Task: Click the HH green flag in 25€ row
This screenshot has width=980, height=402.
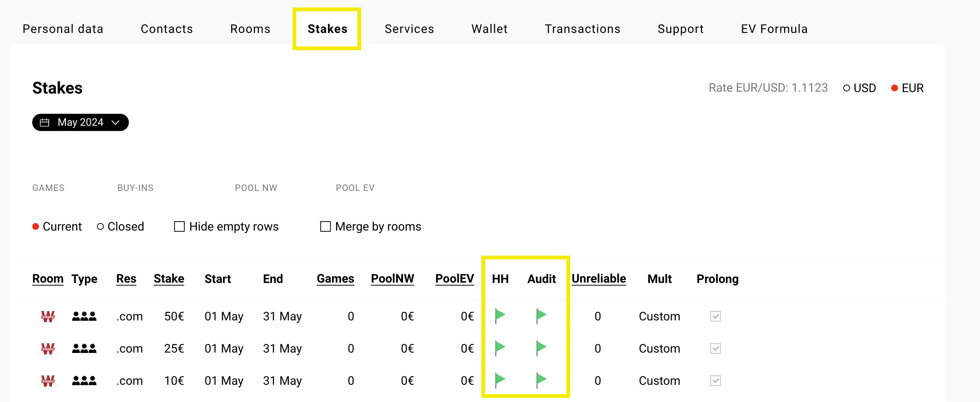Action: (500, 348)
